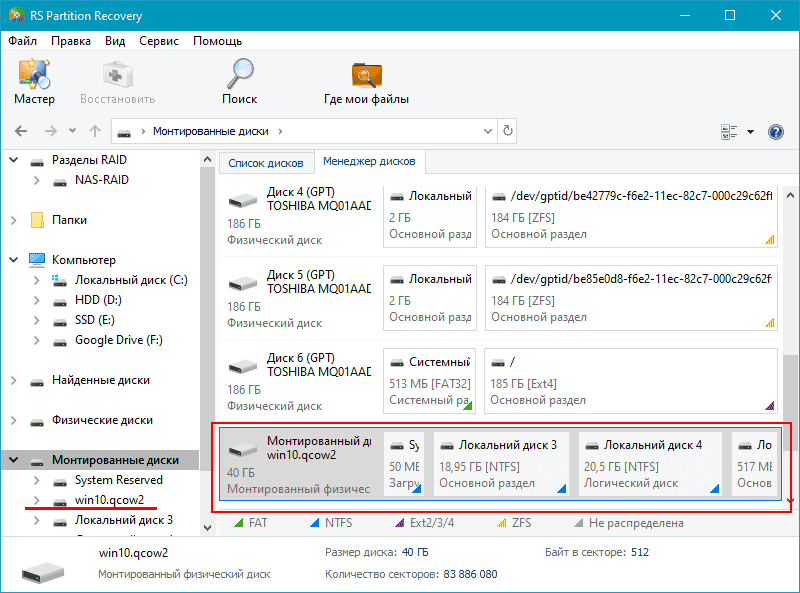Open the Где мои файлы tool

(366, 82)
